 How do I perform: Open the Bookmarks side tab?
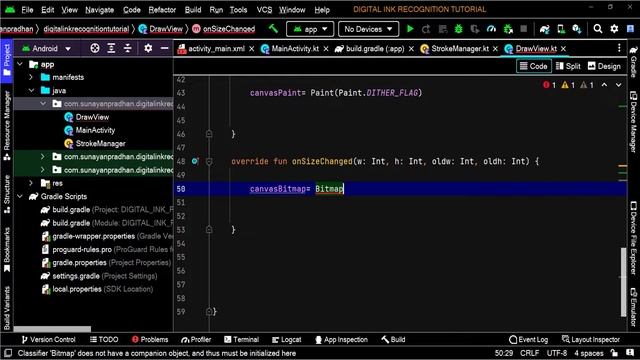click(7, 250)
